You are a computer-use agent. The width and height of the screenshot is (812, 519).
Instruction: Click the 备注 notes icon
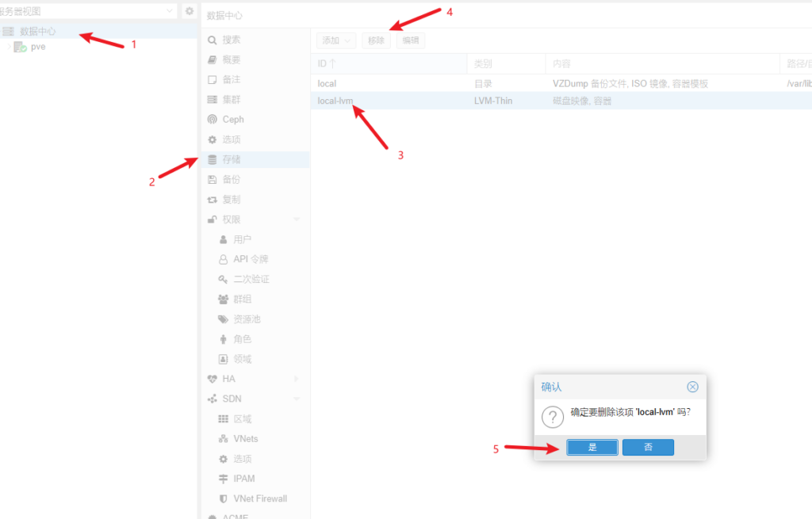(x=212, y=79)
